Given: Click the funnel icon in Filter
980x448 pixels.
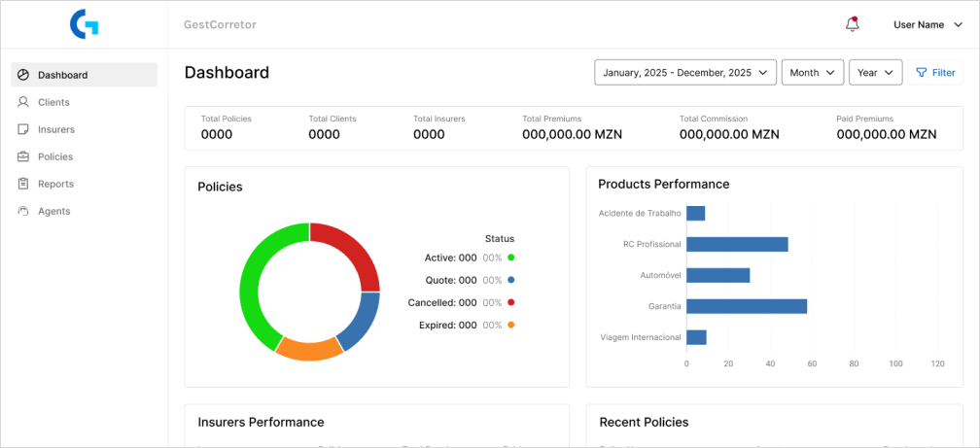Looking at the screenshot, I should click(x=921, y=73).
